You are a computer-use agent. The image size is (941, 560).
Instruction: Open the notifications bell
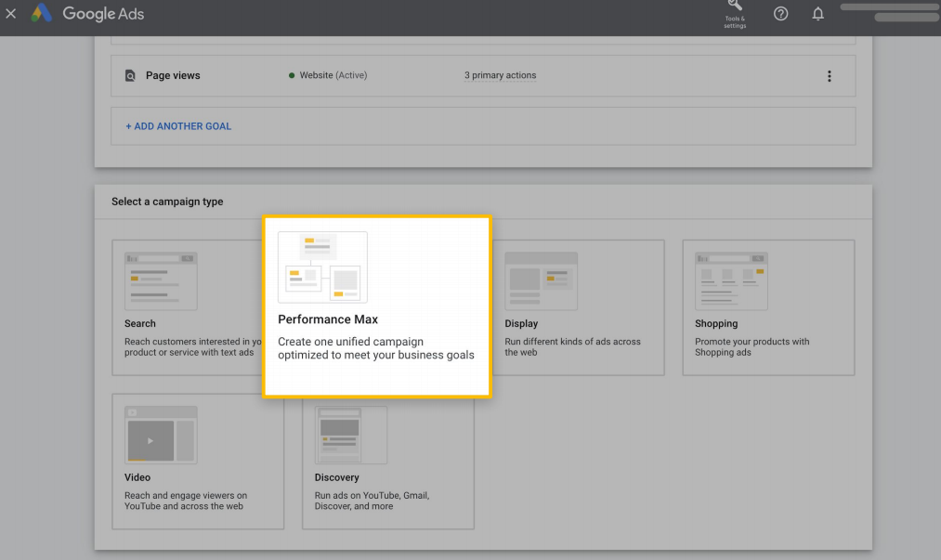[817, 13]
